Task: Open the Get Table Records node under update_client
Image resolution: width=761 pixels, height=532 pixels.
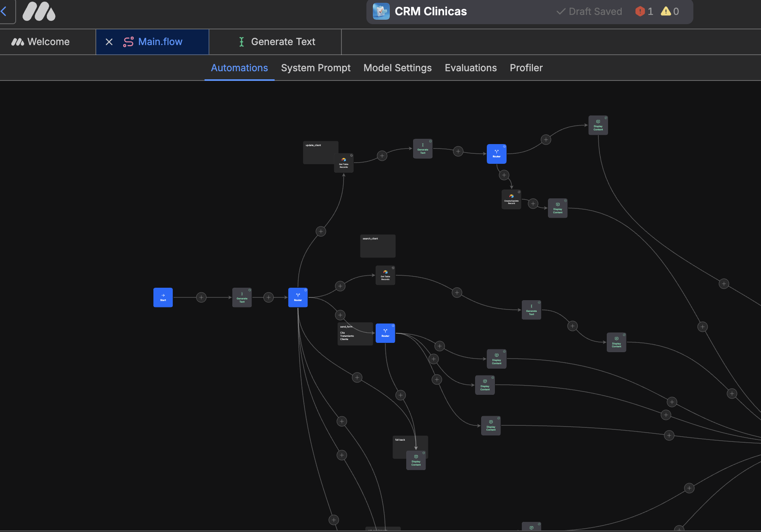Action: pyautogui.click(x=344, y=163)
